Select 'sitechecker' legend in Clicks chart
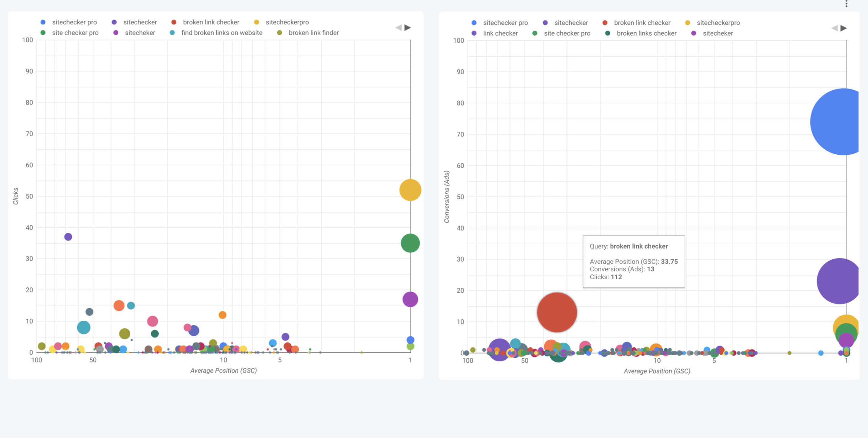Image resolution: width=868 pixels, height=438 pixels. point(134,22)
